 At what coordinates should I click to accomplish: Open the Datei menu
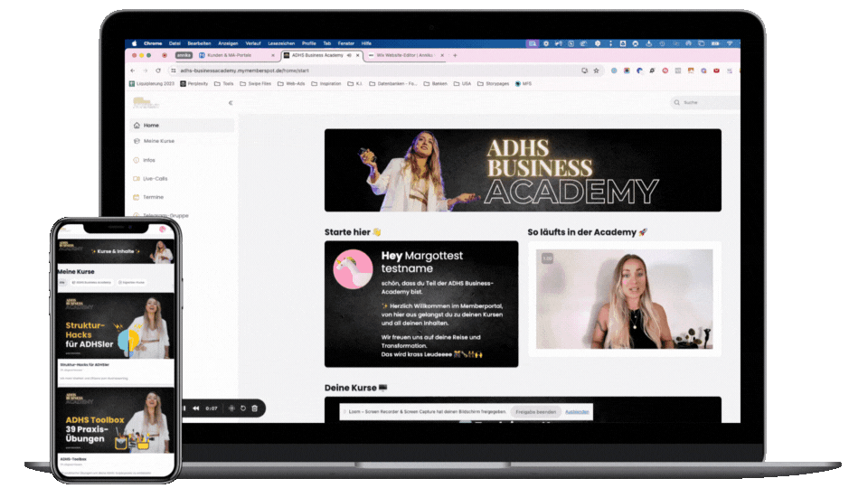(175, 43)
